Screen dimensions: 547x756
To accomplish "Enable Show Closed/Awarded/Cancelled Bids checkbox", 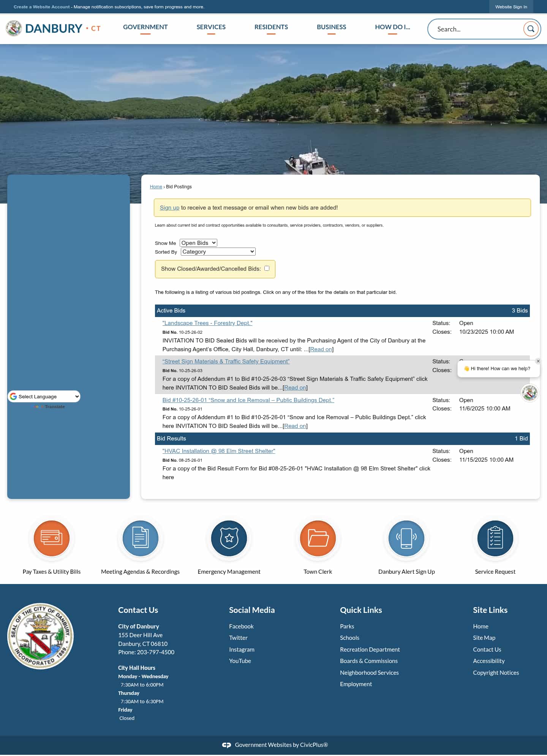I will pos(267,268).
